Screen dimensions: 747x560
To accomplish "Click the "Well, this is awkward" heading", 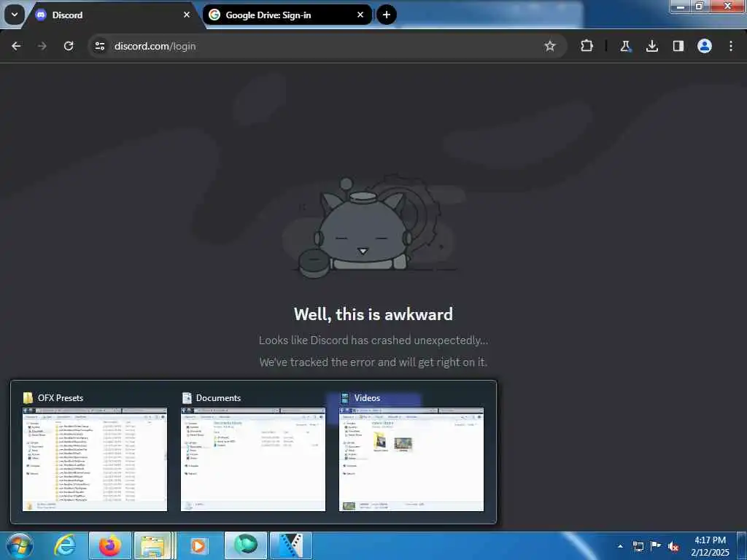I will [x=373, y=314].
